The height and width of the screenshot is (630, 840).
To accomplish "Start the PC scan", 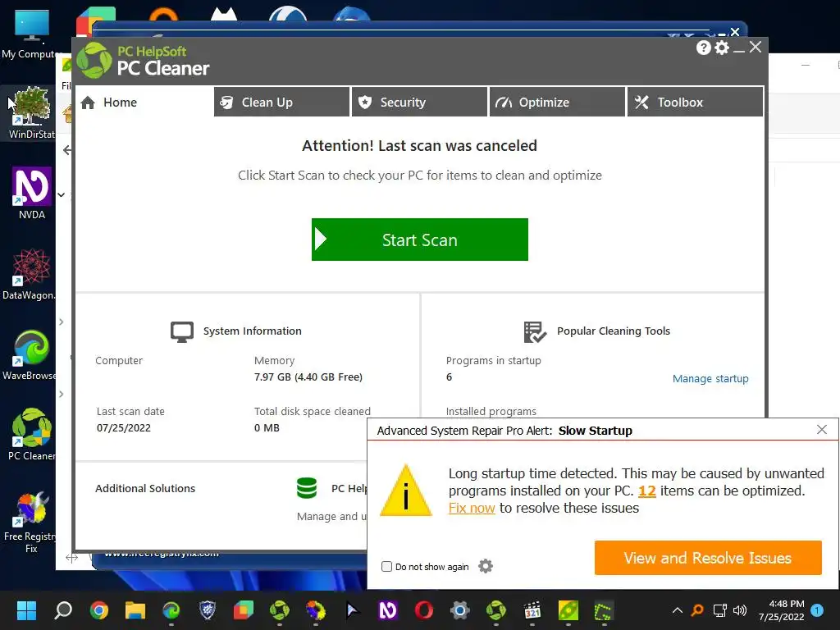I will pos(419,240).
